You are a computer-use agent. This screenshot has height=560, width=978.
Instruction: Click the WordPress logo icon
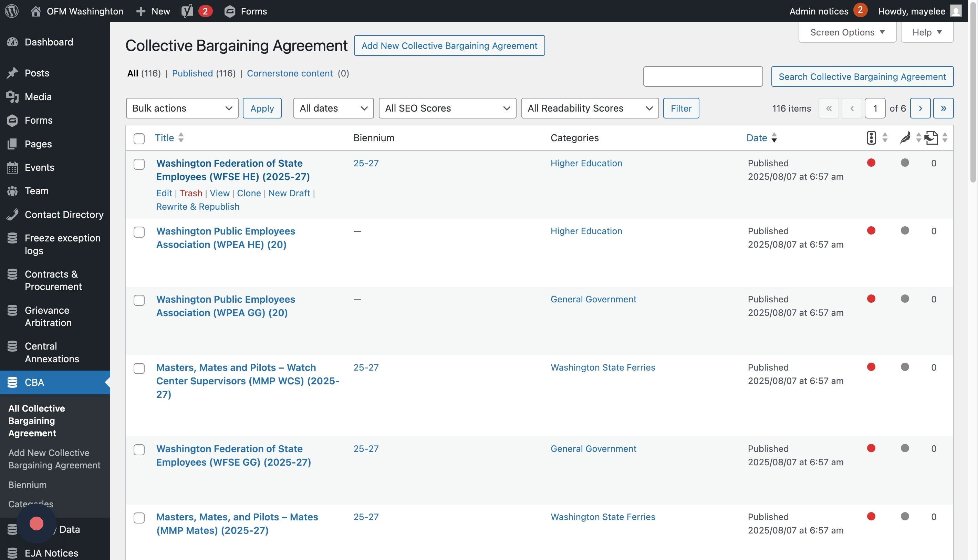(12, 11)
